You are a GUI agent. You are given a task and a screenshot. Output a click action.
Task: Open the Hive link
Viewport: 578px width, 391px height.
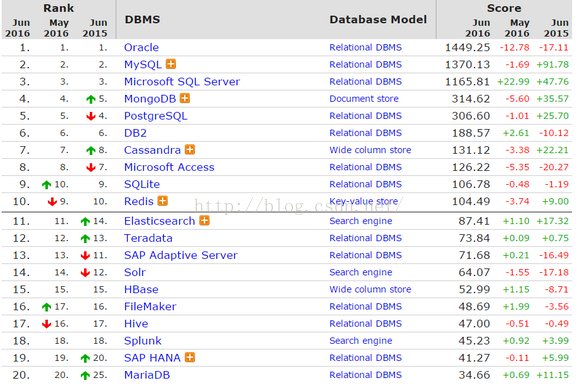[x=136, y=324]
